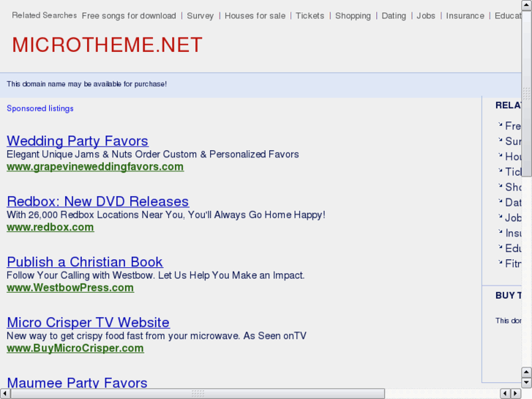Screen dimensions: 532x399
Task: Open the Wedding Party Favors listing
Action: [x=78, y=141]
